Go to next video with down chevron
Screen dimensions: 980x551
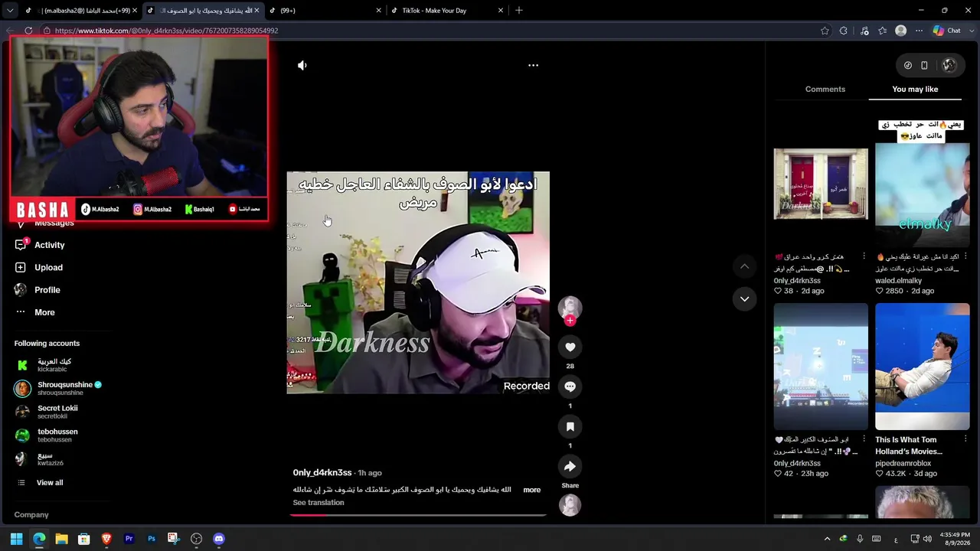point(744,299)
